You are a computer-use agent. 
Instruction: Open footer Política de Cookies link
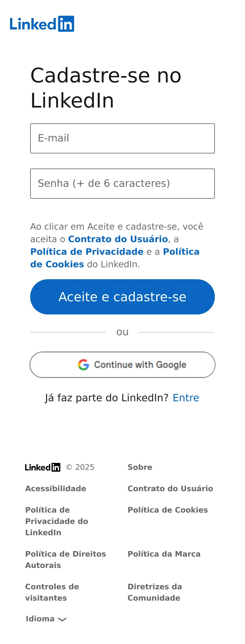[168, 510]
